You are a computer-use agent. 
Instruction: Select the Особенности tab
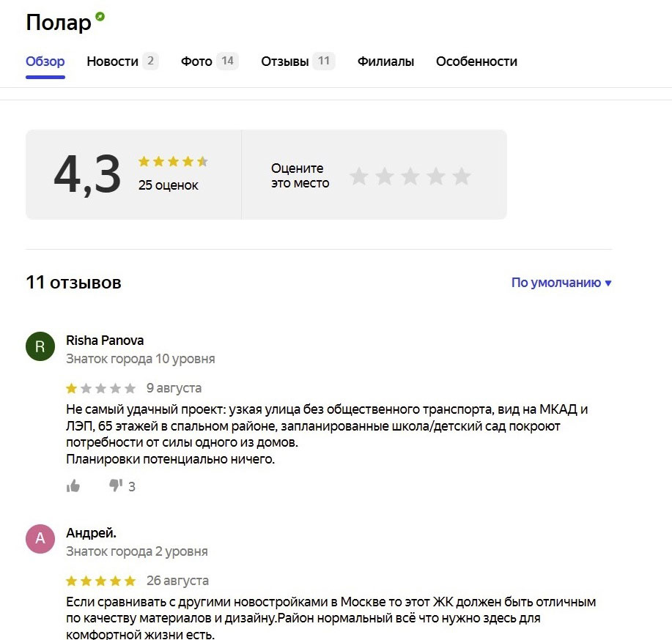click(x=476, y=62)
